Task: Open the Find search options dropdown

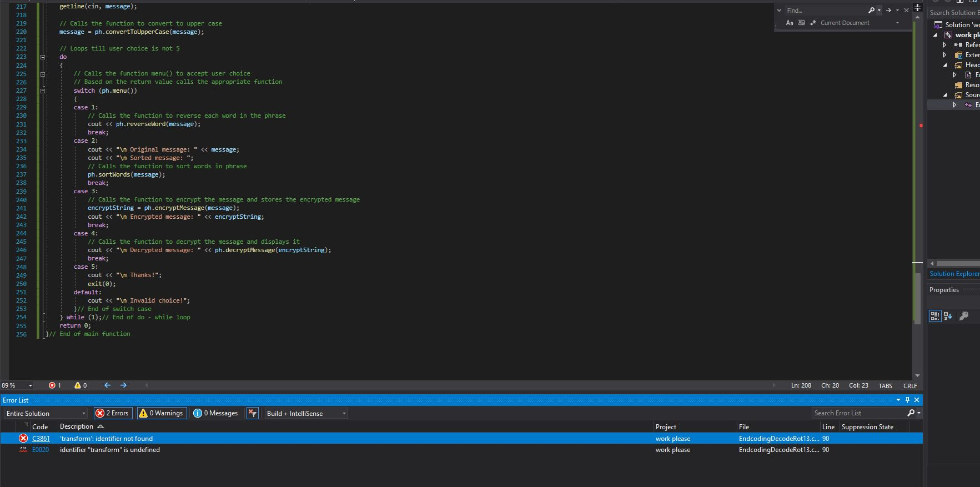Action: click(x=879, y=11)
